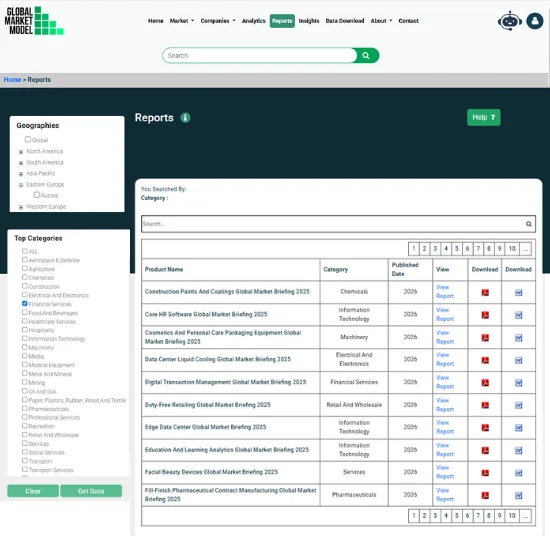550x550 pixels.
Task: Open the Data Download nav item
Action: tap(345, 21)
